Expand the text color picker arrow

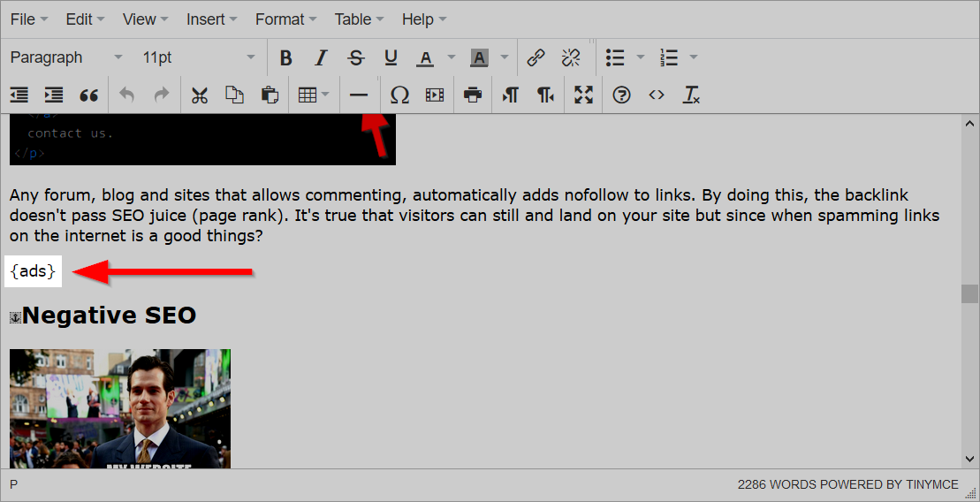pos(452,57)
